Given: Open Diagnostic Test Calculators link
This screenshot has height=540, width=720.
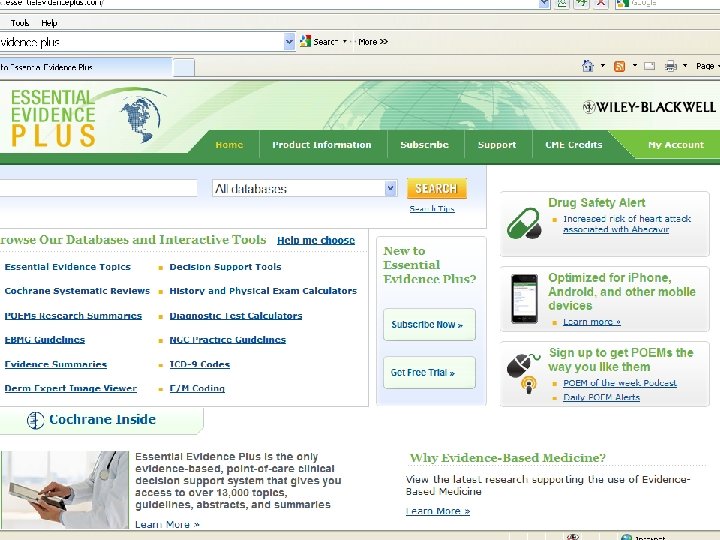Looking at the screenshot, I should pos(236,315).
